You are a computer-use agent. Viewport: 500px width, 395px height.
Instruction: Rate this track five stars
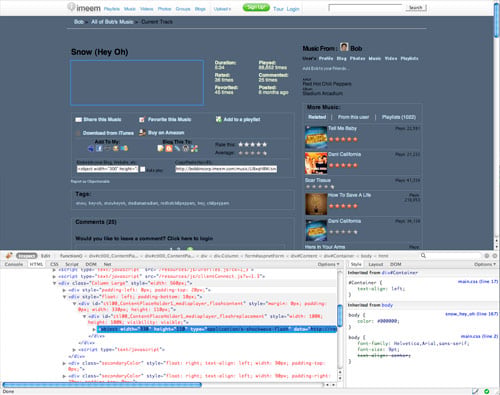pos(264,145)
